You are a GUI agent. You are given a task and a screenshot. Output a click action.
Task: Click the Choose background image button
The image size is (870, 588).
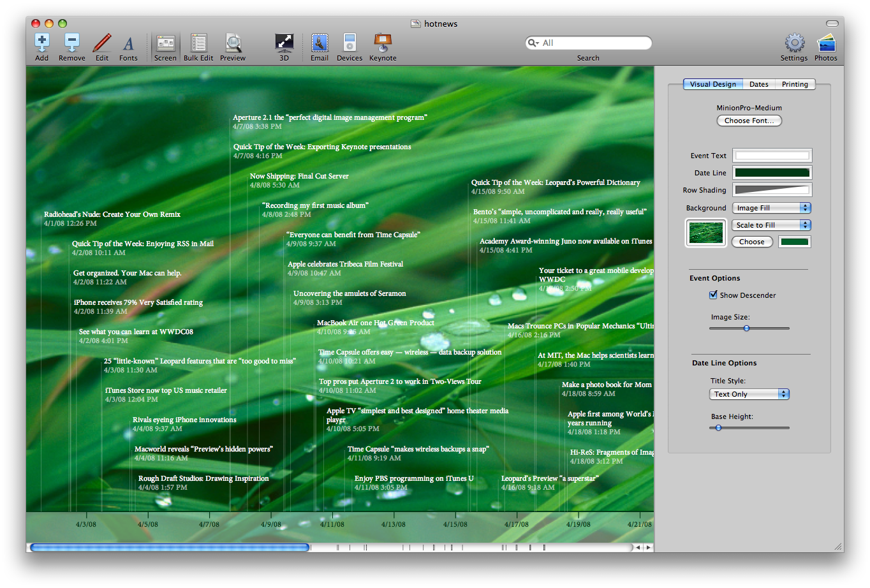coord(752,242)
